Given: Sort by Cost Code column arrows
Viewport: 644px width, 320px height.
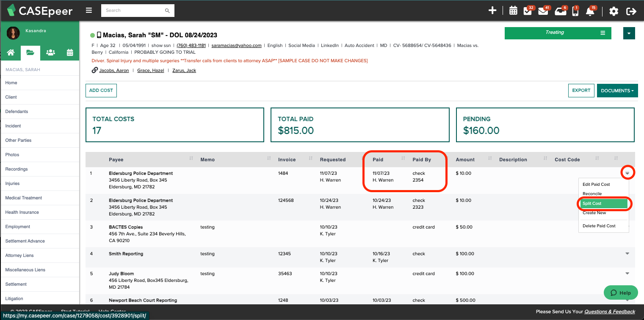Looking at the screenshot, I should pyautogui.click(x=597, y=158).
